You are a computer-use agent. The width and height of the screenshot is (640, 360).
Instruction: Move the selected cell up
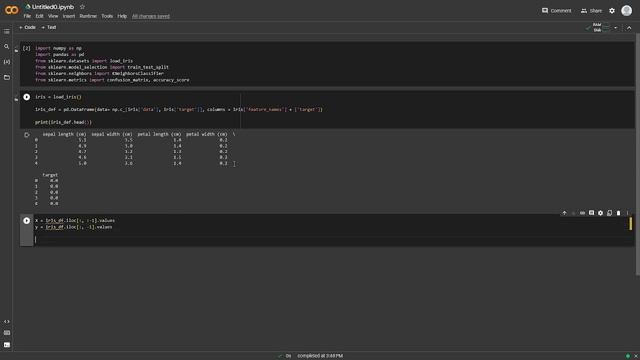tap(564, 213)
